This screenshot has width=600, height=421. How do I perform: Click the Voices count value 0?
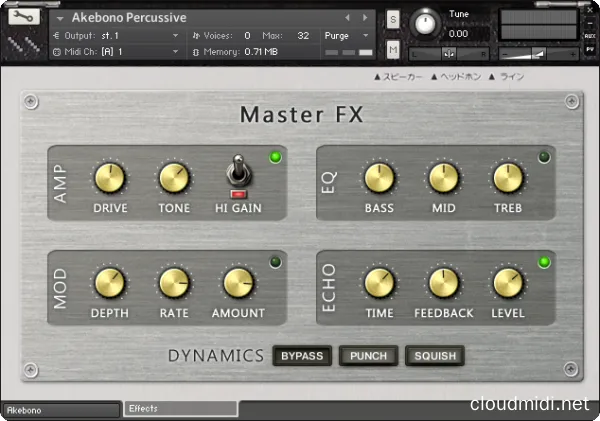[247, 36]
